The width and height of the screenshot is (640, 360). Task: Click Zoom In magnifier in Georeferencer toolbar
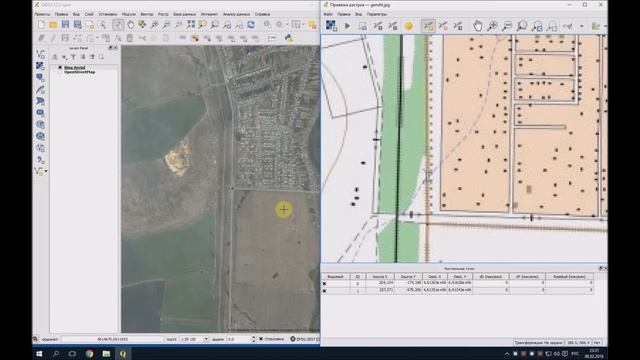492,26
